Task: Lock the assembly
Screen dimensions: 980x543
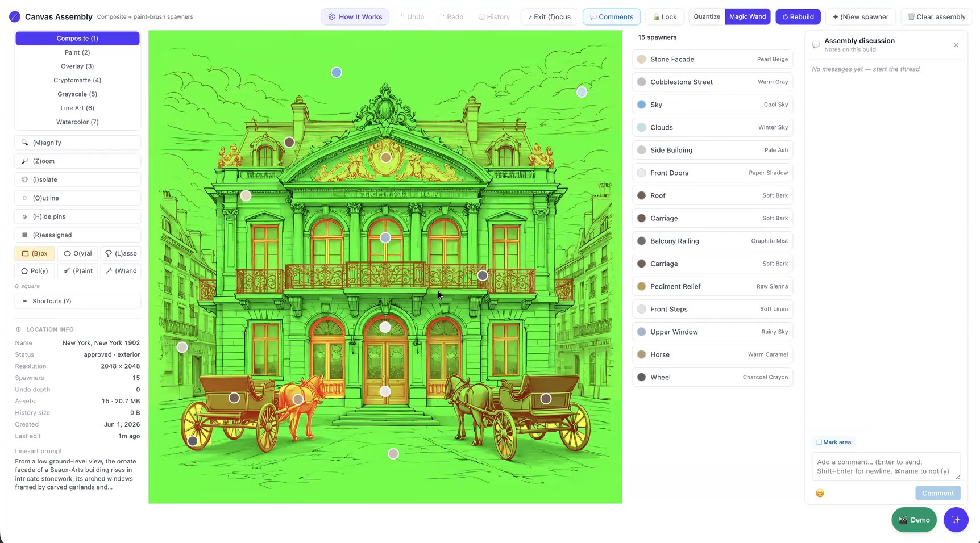Action: point(665,17)
